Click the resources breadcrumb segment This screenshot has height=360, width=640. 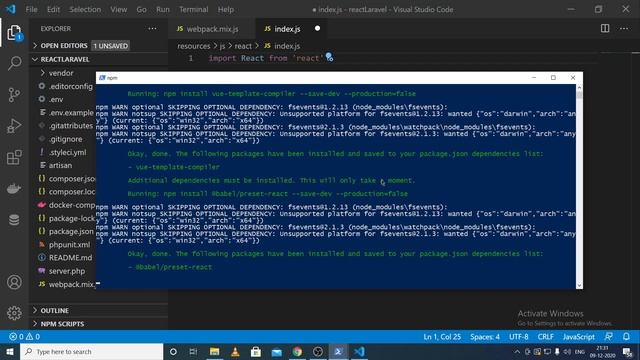(x=193, y=46)
